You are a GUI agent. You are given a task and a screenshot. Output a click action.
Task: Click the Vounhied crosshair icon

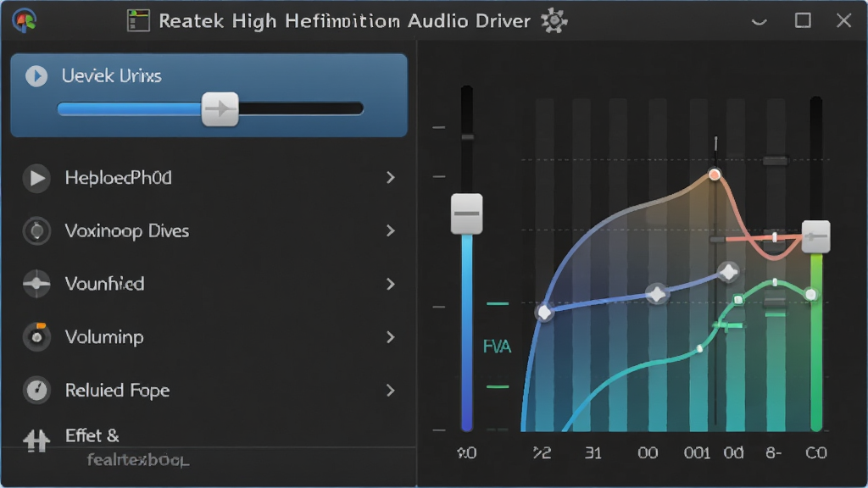pos(36,284)
